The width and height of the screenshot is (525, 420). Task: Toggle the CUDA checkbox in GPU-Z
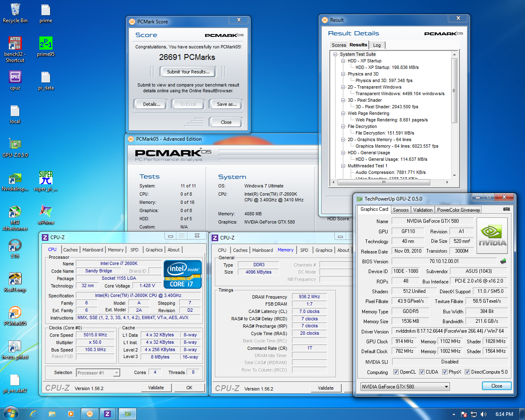click(x=422, y=372)
